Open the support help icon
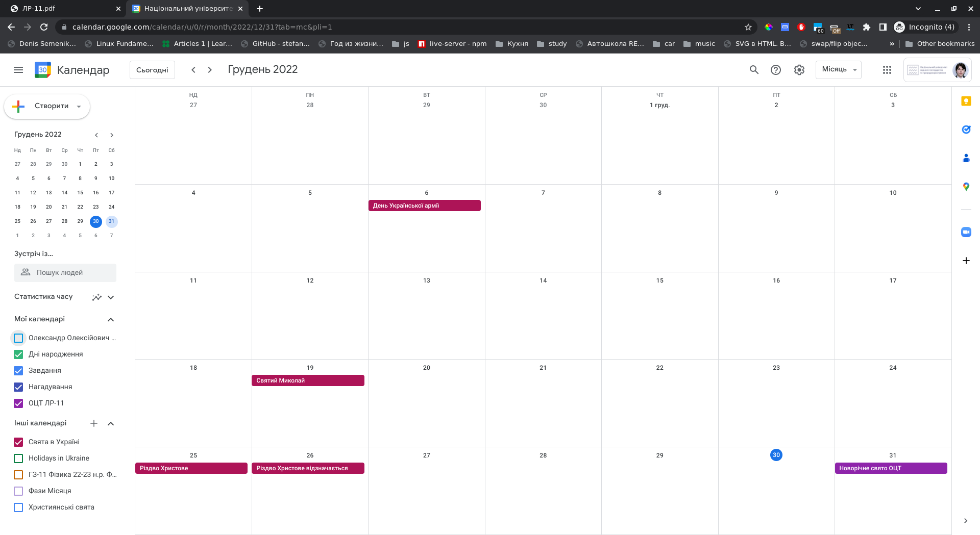This screenshot has width=980, height=535. pos(776,70)
